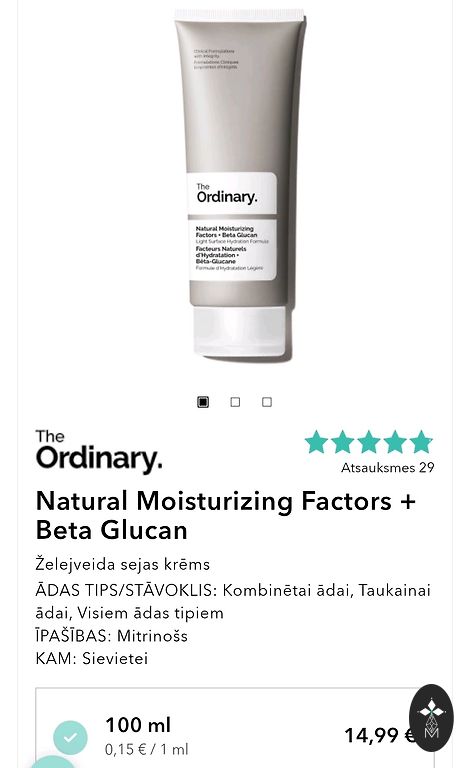
Task: Click the first teal rating star
Action: (316, 441)
